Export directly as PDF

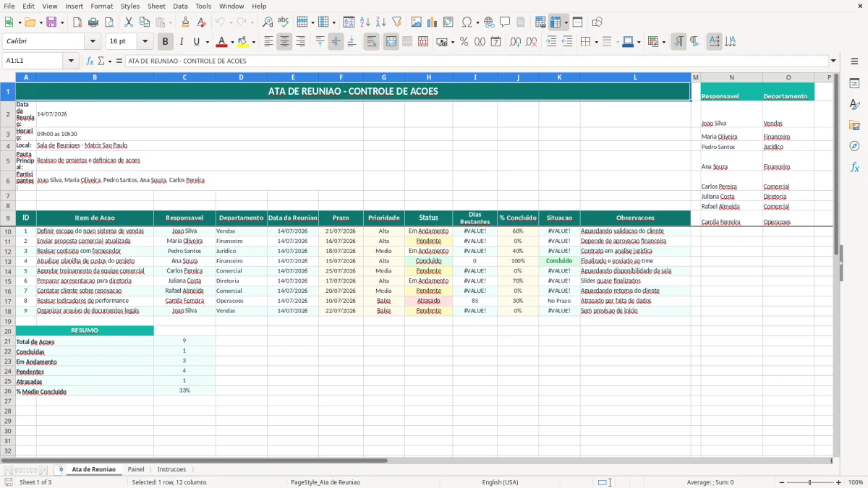click(77, 22)
